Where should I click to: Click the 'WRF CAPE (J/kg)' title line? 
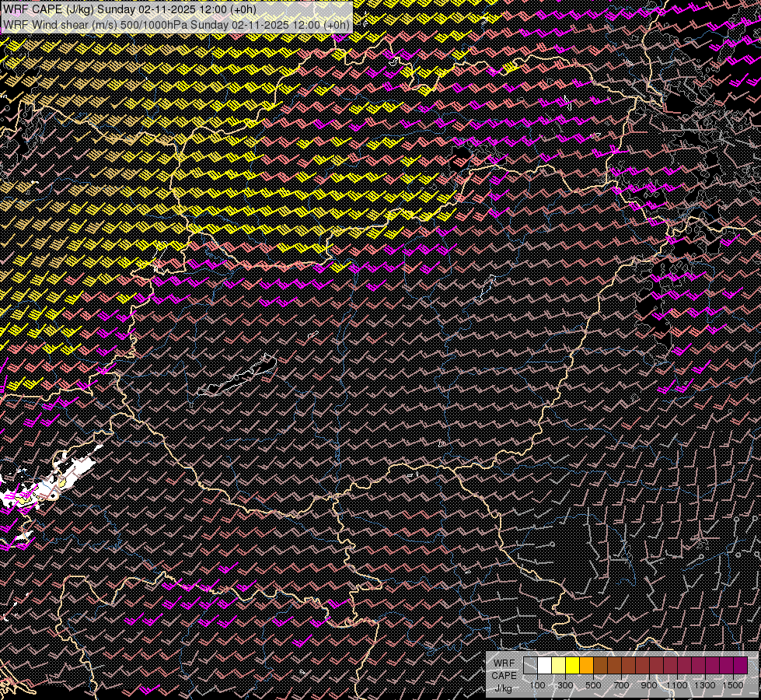[130, 9]
